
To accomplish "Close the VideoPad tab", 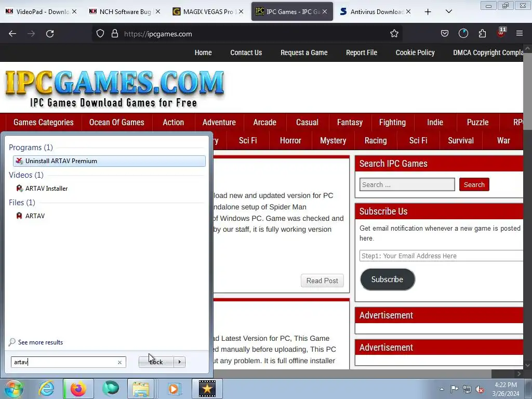I will 74,11.
